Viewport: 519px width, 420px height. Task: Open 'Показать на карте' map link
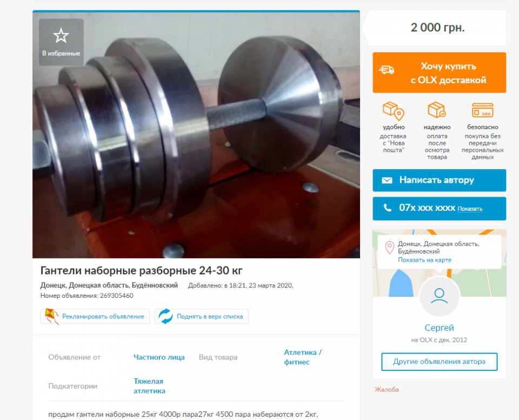coord(424,260)
